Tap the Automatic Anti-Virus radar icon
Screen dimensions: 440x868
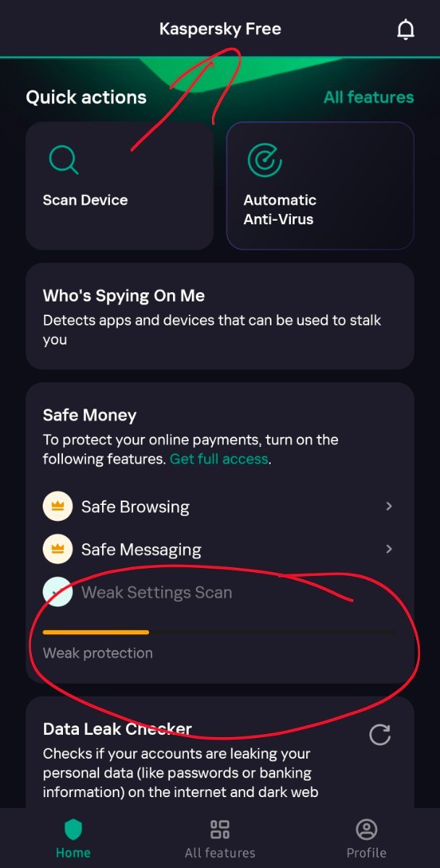pyautogui.click(x=264, y=160)
